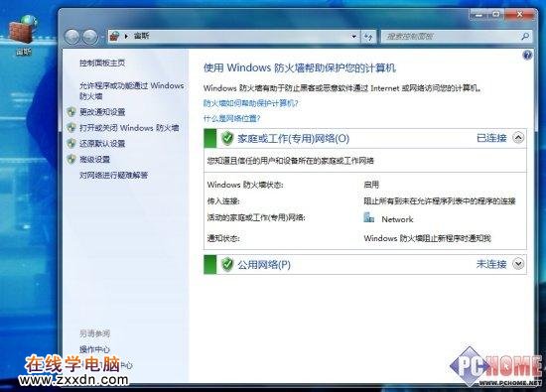Click the 已连接 status text
This screenshot has width=546, height=392.
point(491,138)
